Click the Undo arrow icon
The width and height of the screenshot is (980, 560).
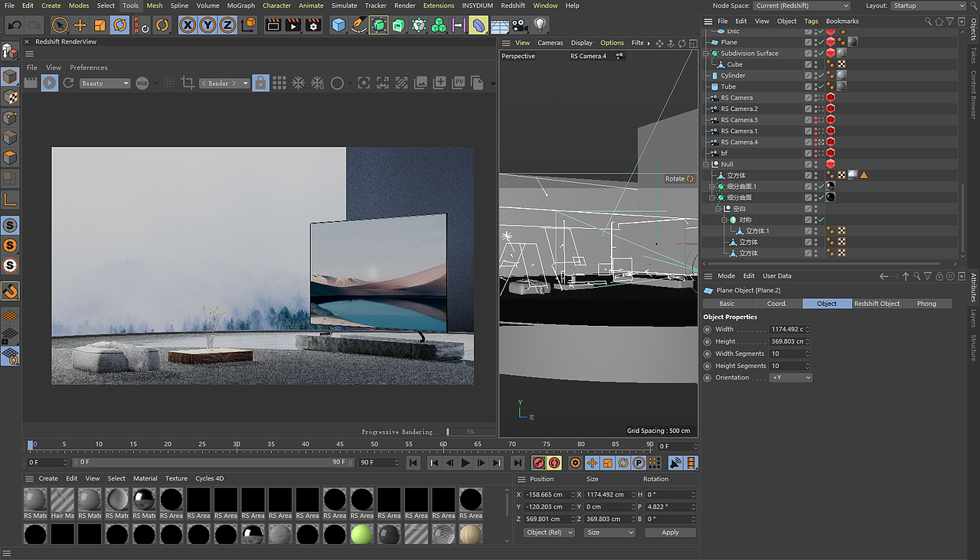15,25
